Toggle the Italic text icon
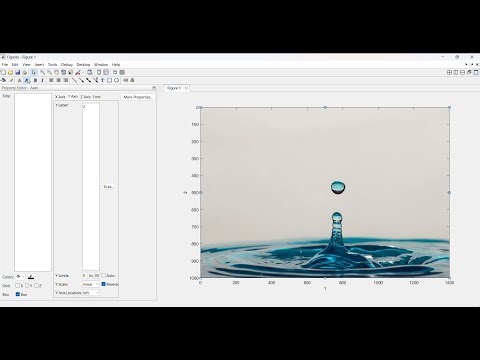This screenshot has height=360, width=480. [x=42, y=80]
